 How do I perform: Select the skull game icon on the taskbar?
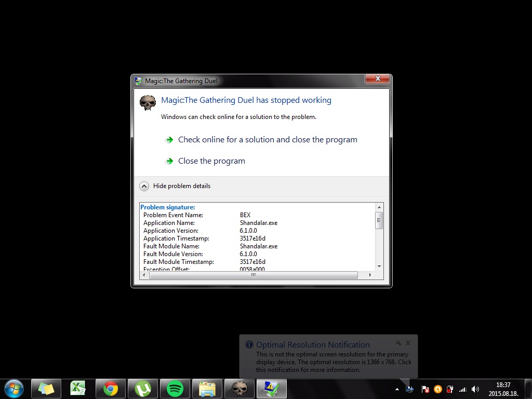[x=240, y=389]
